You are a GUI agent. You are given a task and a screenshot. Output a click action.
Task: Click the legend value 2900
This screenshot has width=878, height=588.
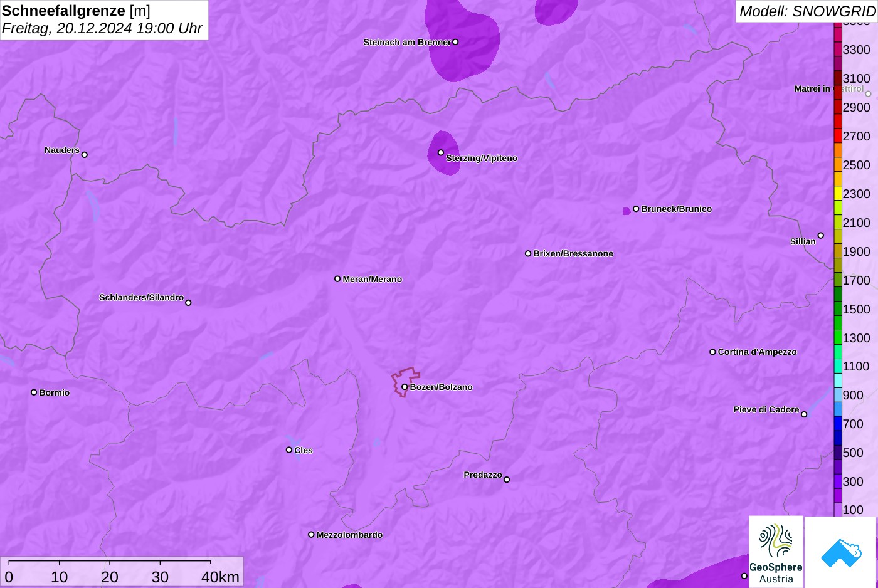point(857,107)
